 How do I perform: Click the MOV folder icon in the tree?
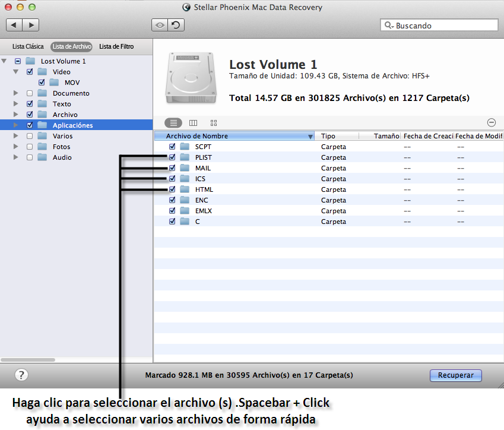(x=54, y=83)
